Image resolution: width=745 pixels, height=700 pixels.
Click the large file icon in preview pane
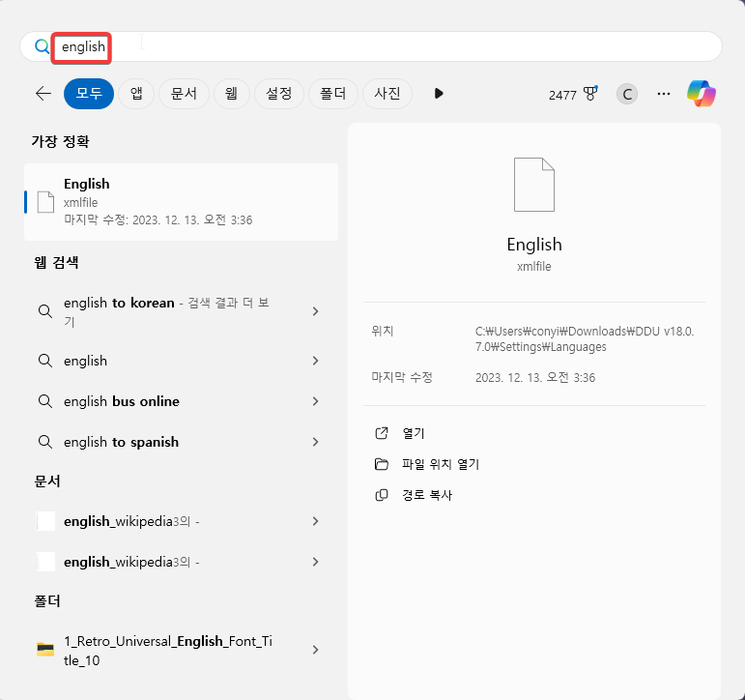click(534, 185)
